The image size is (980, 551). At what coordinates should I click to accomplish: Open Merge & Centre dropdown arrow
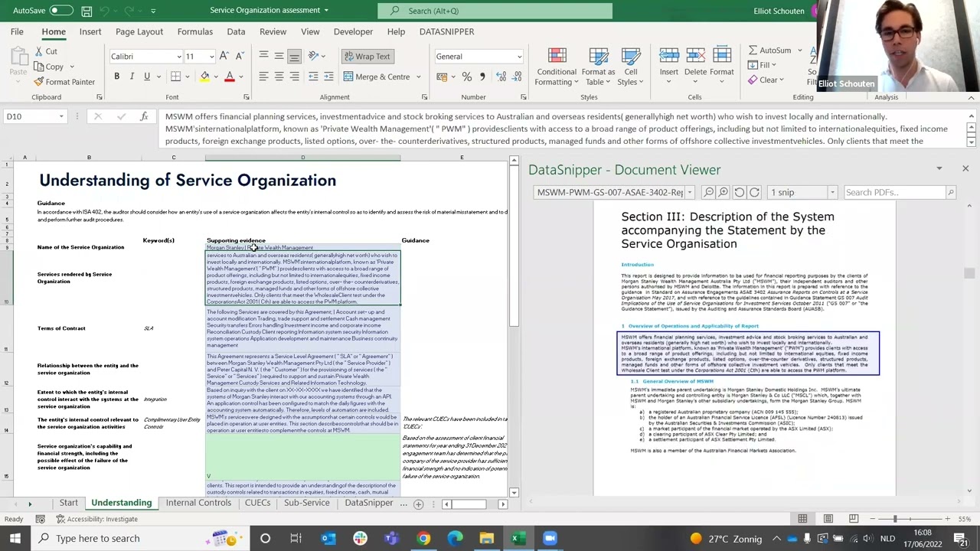[x=418, y=77]
